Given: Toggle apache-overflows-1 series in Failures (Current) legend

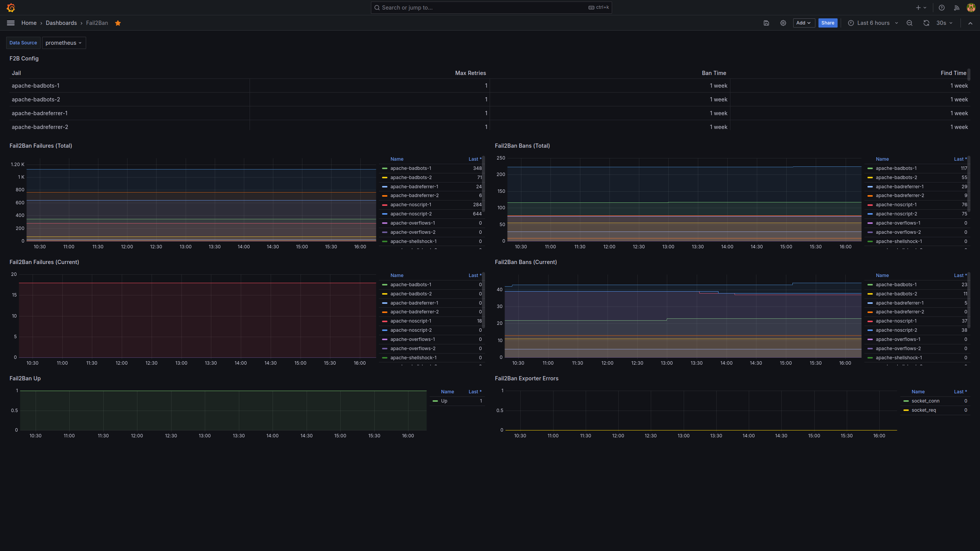Looking at the screenshot, I should click(x=413, y=339).
